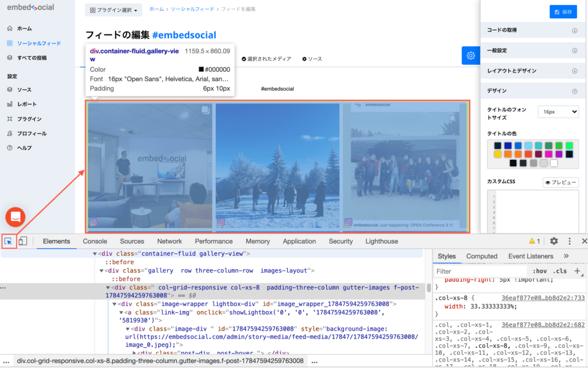The image size is (588, 368).
Task: Click the grid icon beside ソーシャルフィード
Action: coord(10,43)
